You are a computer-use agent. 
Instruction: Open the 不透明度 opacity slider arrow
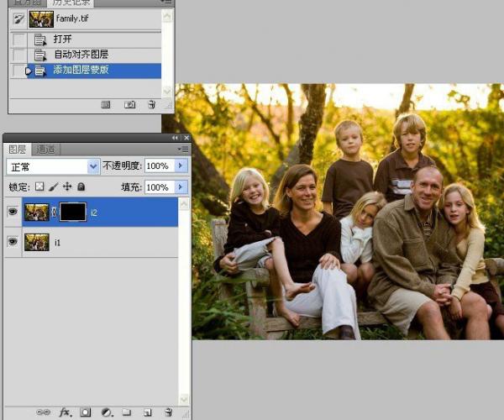[x=181, y=165]
